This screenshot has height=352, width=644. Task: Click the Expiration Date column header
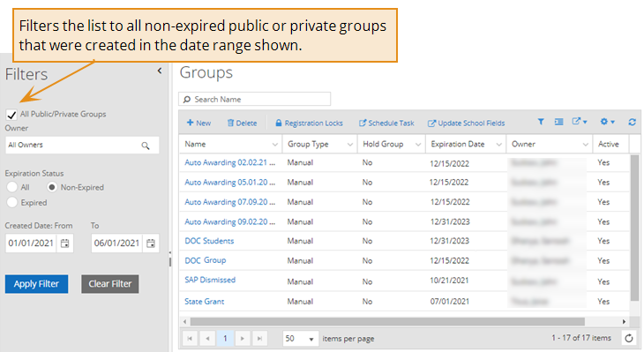(x=466, y=144)
